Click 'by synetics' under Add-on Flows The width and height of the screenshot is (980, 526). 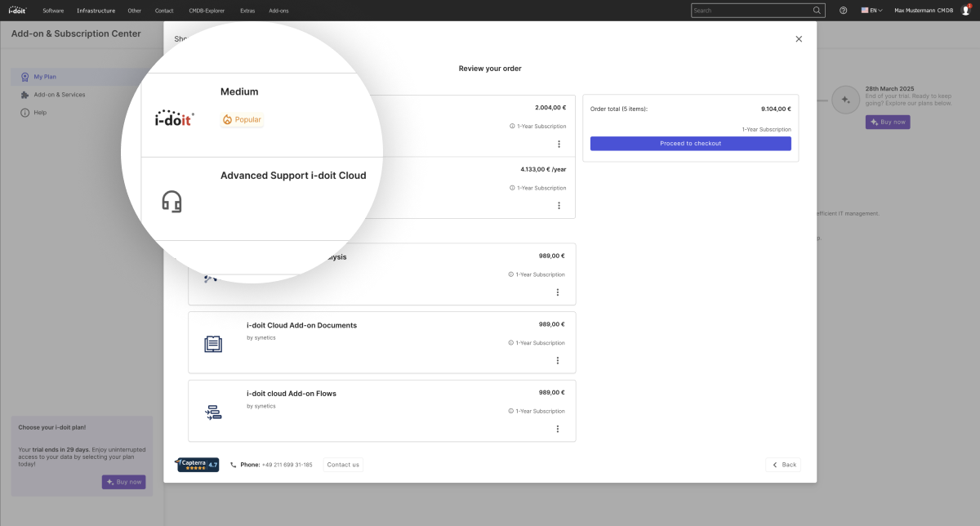pos(261,406)
